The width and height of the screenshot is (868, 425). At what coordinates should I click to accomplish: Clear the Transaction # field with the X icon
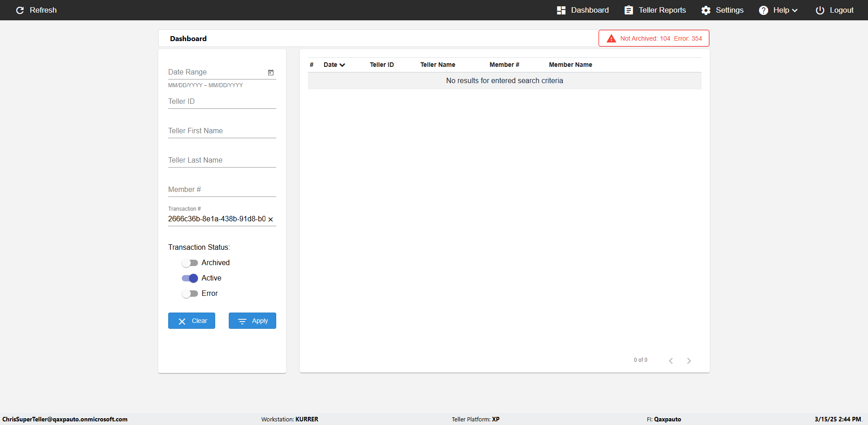point(271,220)
